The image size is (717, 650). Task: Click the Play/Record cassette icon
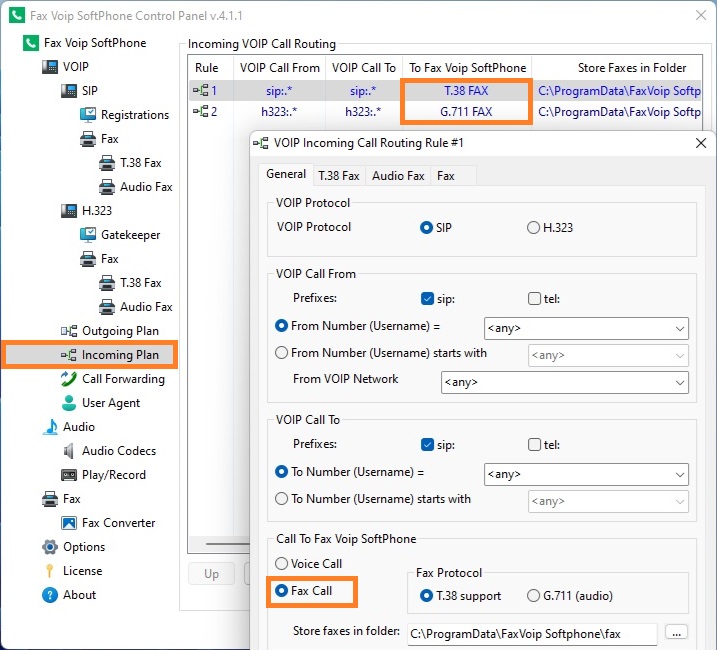69,475
